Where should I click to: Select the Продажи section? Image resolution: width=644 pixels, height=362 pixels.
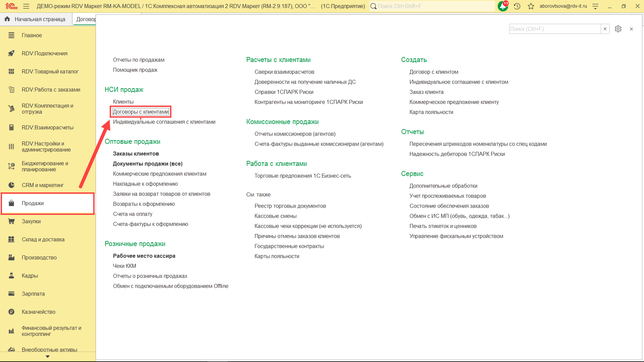click(33, 203)
